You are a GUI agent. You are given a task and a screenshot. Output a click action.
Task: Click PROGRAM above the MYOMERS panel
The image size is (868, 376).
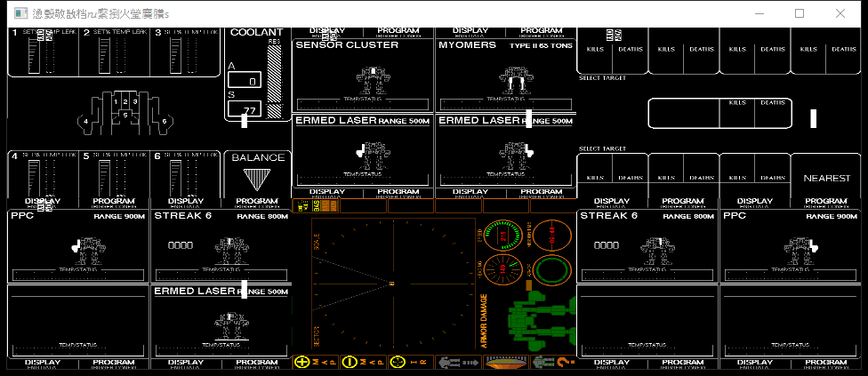(542, 31)
